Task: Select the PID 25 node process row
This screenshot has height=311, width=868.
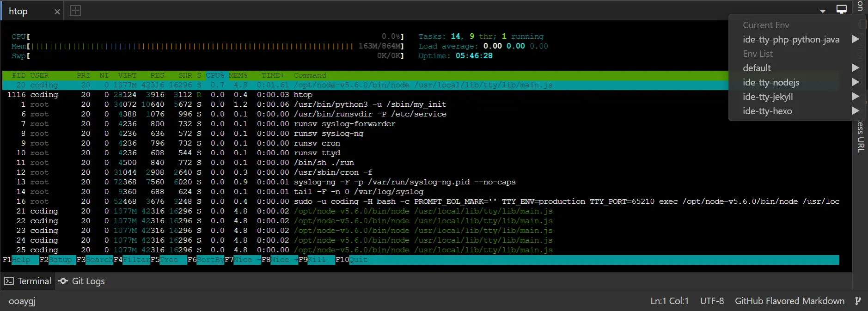Action: coord(421,250)
